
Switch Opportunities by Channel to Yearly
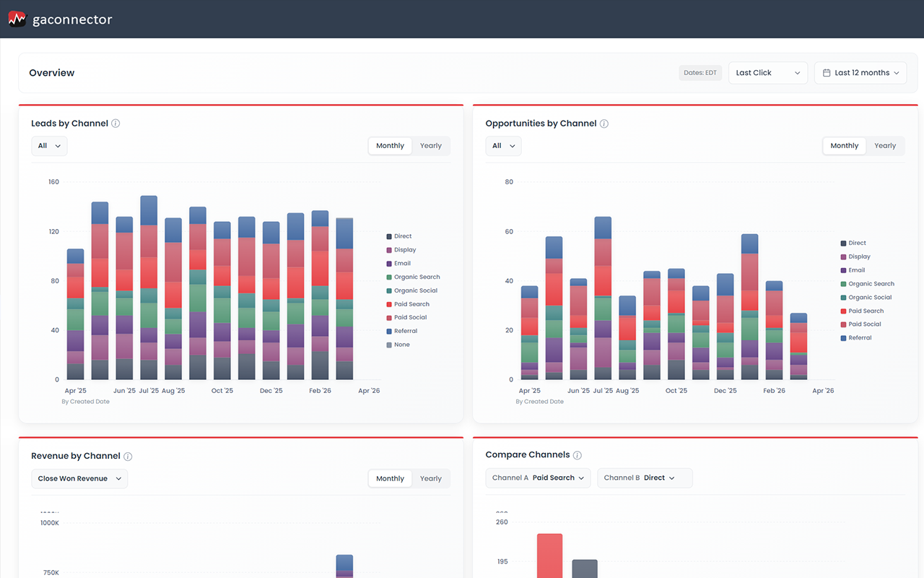(x=885, y=146)
